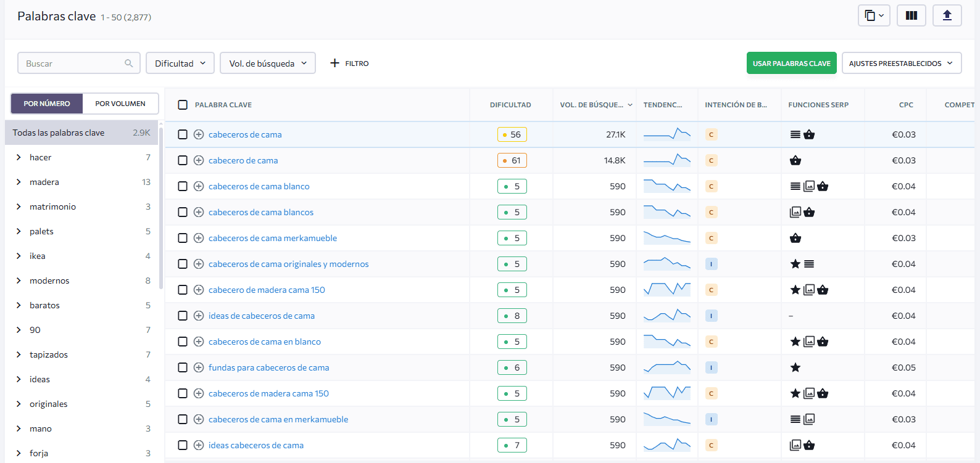
Task: Click the plus icon beside FILTRO
Action: tap(334, 63)
